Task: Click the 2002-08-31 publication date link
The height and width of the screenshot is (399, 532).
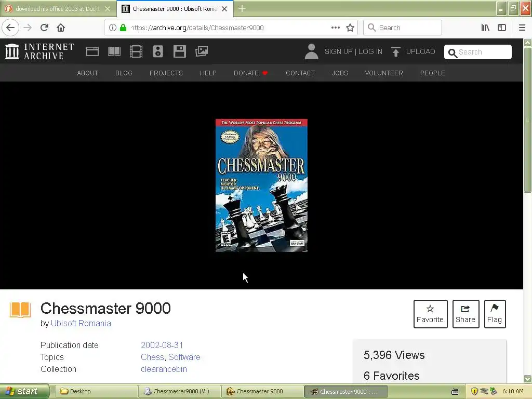Action: (x=162, y=345)
